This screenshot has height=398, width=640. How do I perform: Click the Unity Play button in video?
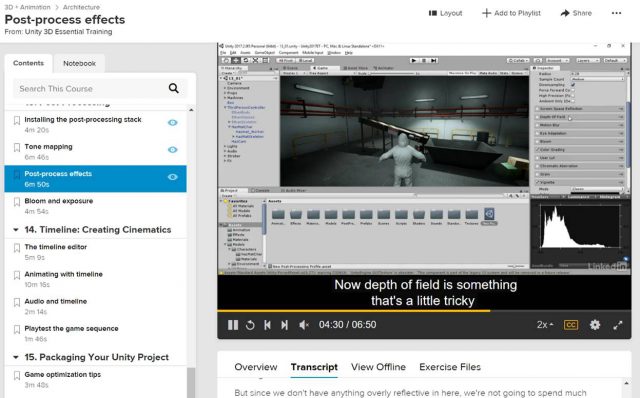[413, 60]
